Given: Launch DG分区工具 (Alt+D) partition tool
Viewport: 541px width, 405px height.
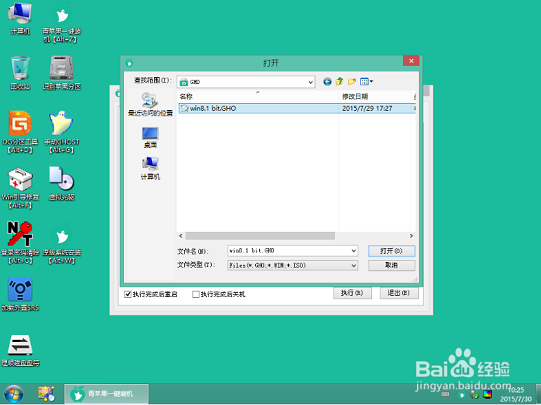Looking at the screenshot, I should click(x=20, y=132).
